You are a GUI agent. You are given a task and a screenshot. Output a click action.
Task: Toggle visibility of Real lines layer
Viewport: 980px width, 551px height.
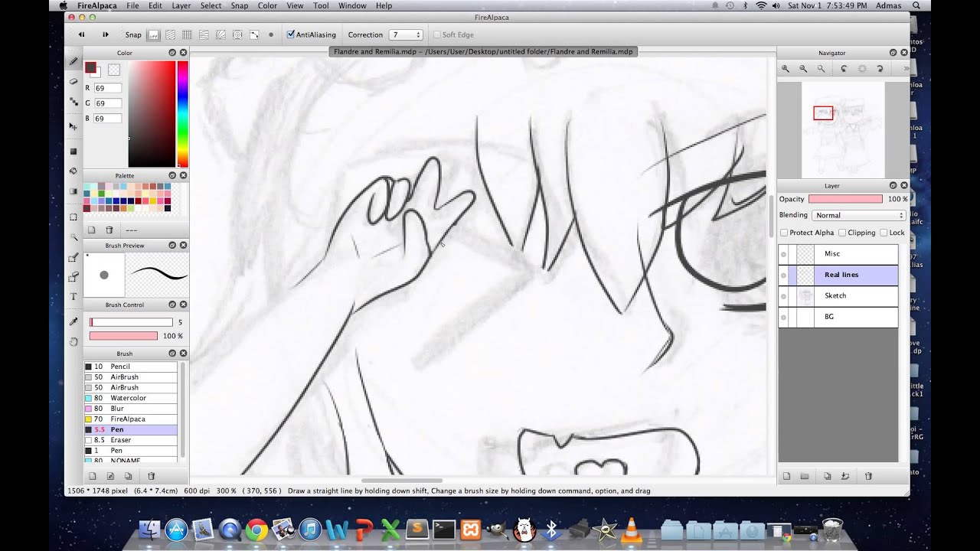[x=783, y=275]
